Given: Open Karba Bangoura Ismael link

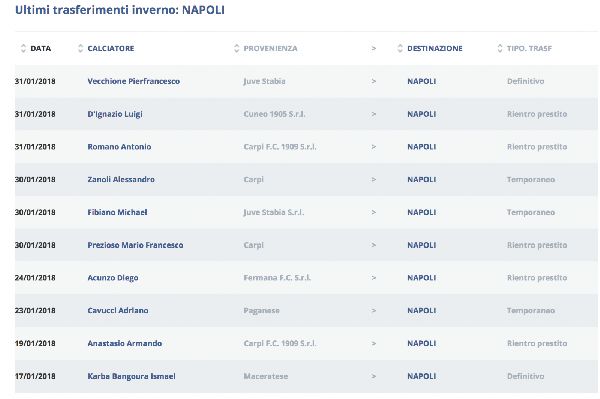Looking at the screenshot, I should (131, 376).
